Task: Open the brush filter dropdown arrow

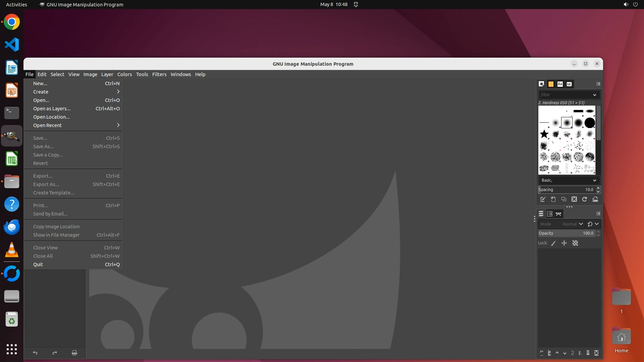Action: (x=595, y=95)
